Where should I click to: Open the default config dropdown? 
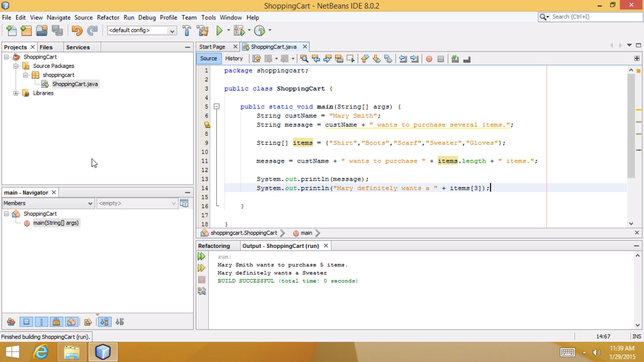click(x=142, y=31)
